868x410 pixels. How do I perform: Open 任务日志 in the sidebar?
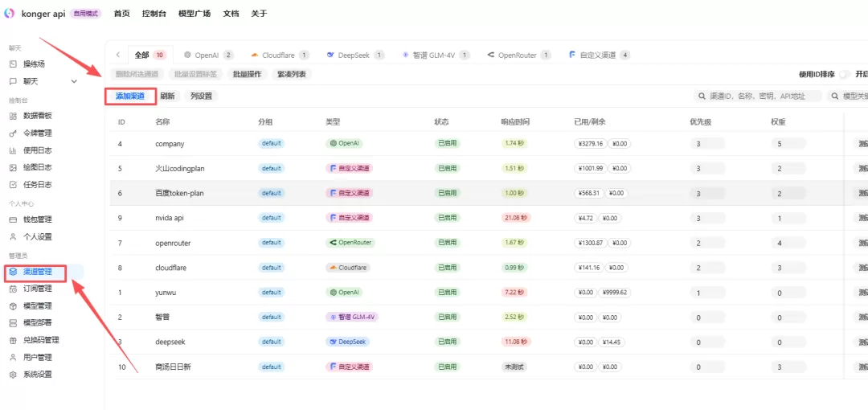pos(37,185)
